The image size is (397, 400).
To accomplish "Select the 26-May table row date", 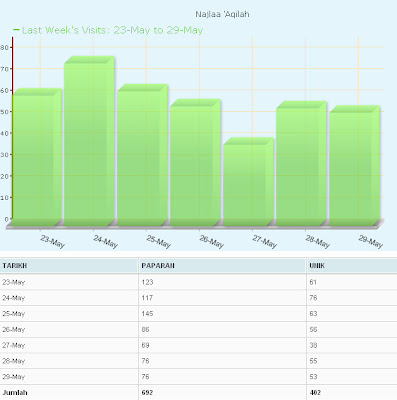I will pos(14,330).
